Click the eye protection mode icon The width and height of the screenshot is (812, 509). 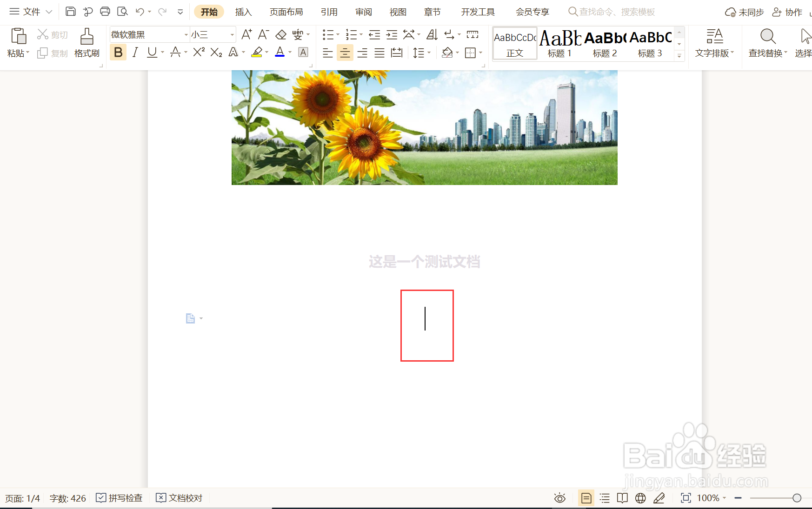[x=560, y=498]
